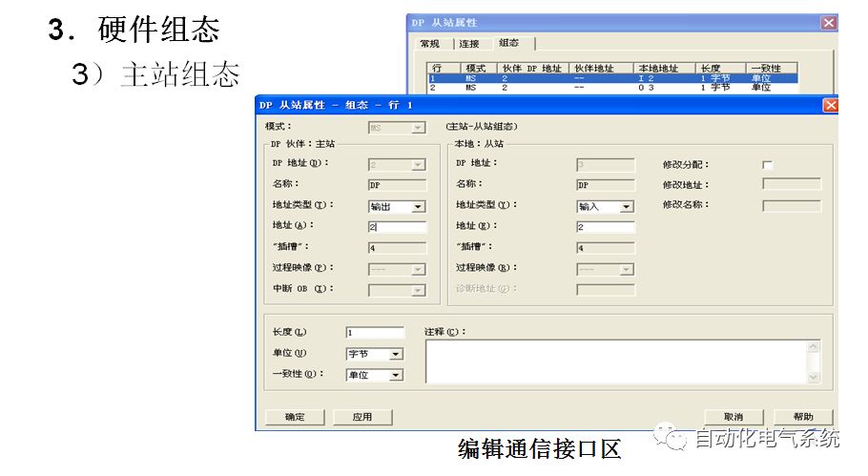Select table row 2 in DP 从站属性 window

point(612,88)
